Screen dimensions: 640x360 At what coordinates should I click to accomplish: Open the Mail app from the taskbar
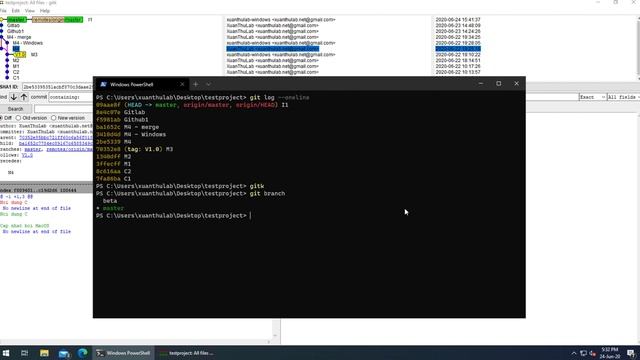point(64,353)
